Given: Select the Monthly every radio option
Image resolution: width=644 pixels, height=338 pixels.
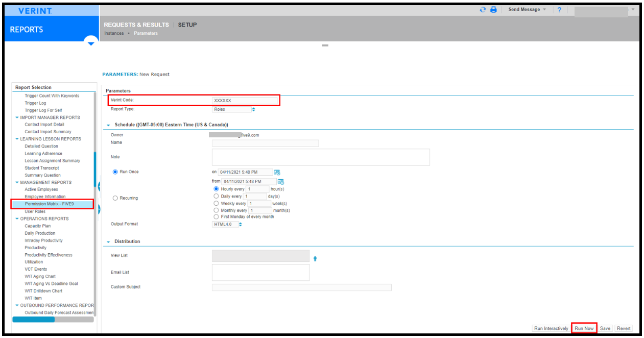Looking at the screenshot, I should coord(217,210).
